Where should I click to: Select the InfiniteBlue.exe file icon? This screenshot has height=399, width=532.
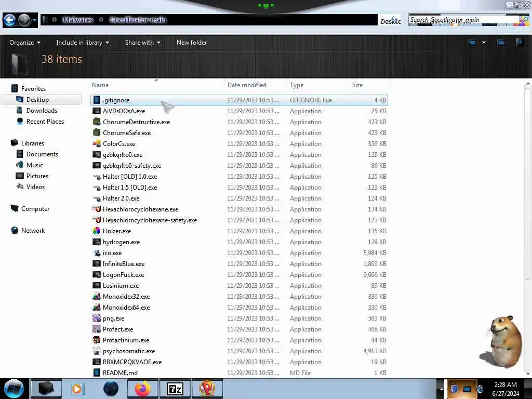click(x=97, y=263)
